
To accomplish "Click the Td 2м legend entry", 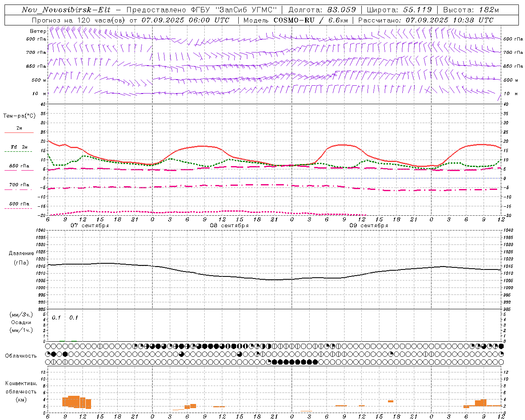I will 19,147.
